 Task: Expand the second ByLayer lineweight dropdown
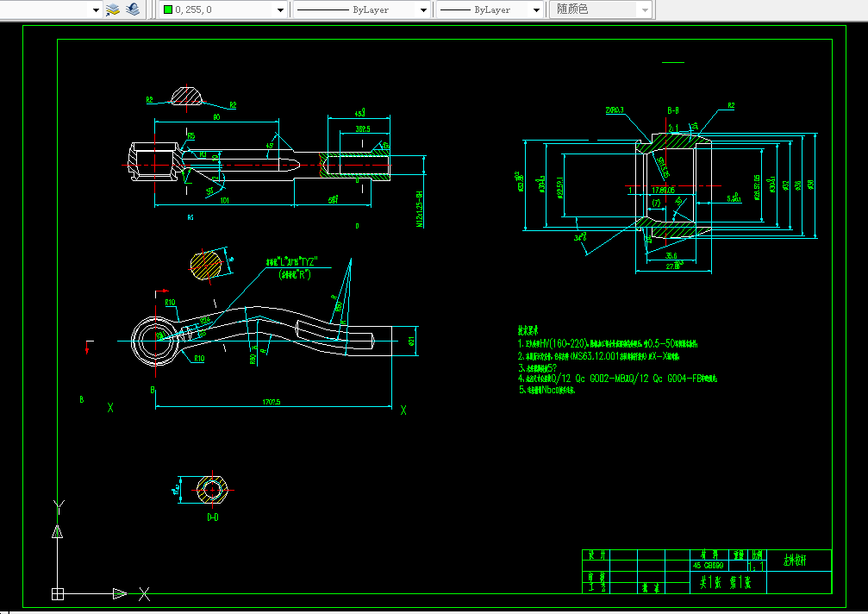pos(535,9)
